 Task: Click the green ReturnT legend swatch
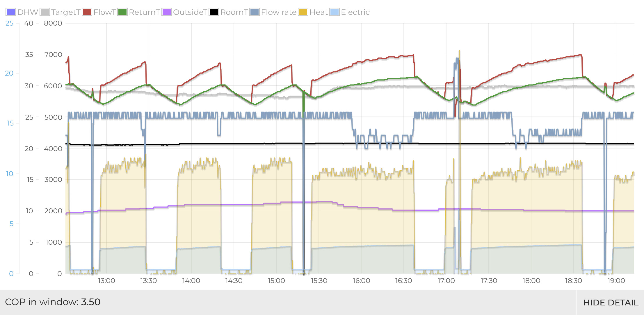[122, 12]
